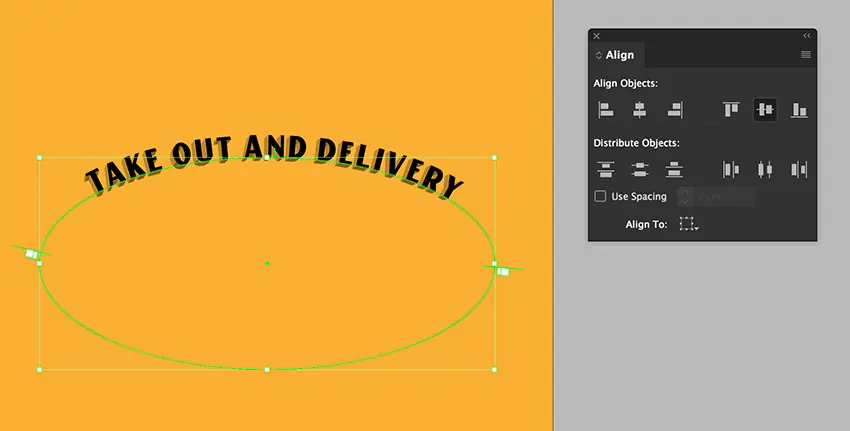Click the spacing value input field
Image resolution: width=850 pixels, height=431 pixels.
(716, 197)
